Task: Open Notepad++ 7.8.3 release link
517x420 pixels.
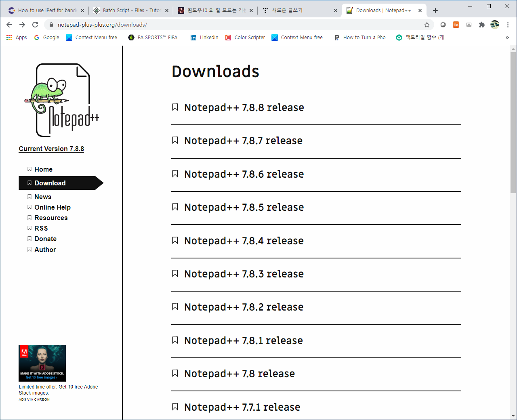Action: tap(244, 274)
